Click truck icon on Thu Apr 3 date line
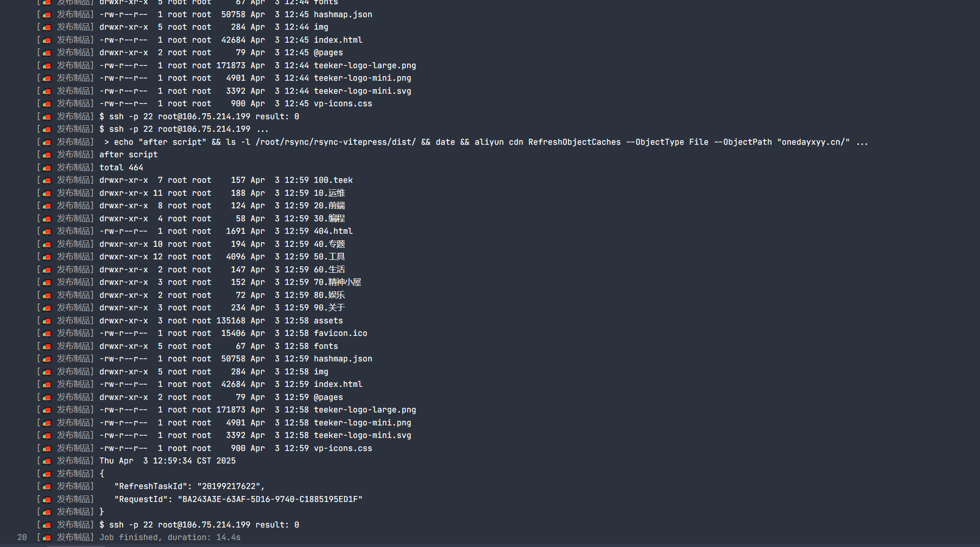 [47, 461]
